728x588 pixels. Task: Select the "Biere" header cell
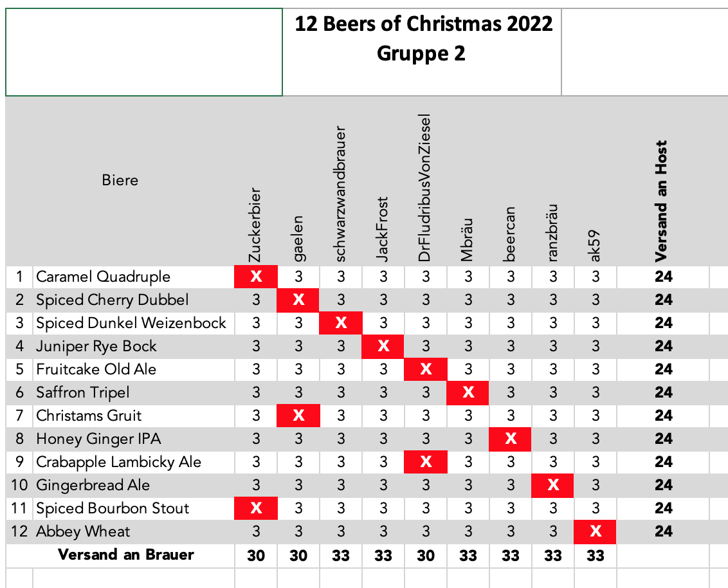(x=120, y=180)
